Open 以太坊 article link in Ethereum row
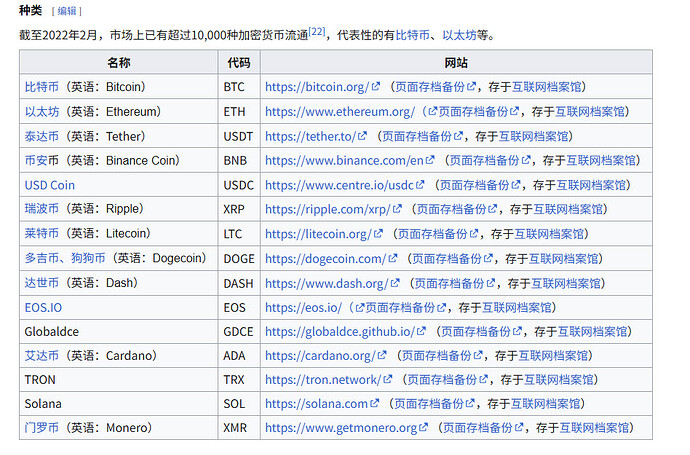The height and width of the screenshot is (455, 690). pyautogui.click(x=42, y=112)
